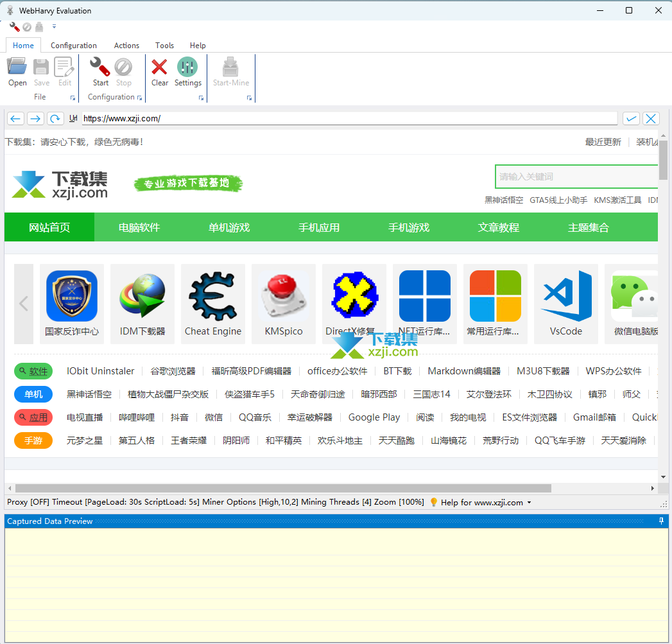
Task: Click the browser vertical scrollbar down arrow
Action: point(663,477)
